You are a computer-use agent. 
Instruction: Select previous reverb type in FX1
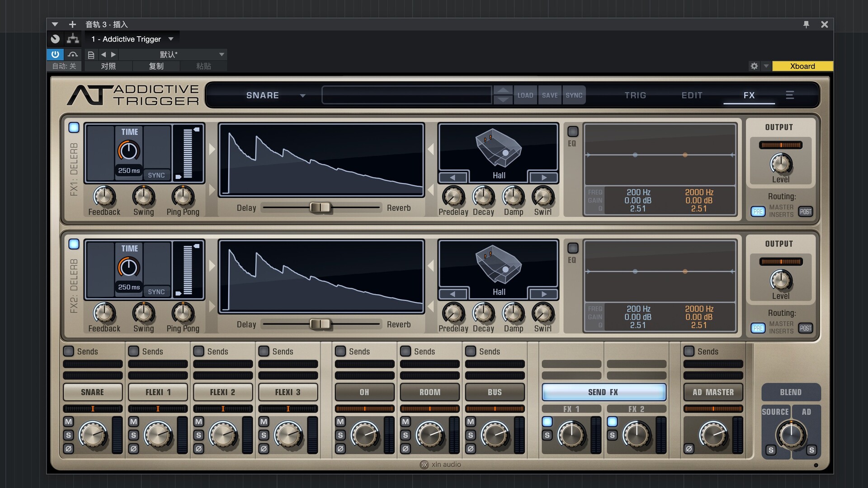click(x=453, y=178)
